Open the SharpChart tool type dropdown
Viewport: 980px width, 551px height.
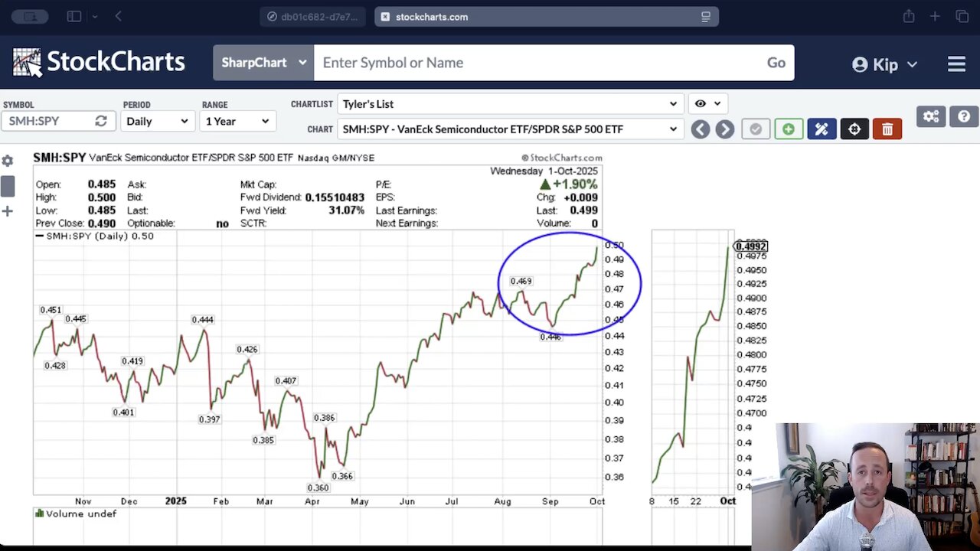tap(263, 63)
